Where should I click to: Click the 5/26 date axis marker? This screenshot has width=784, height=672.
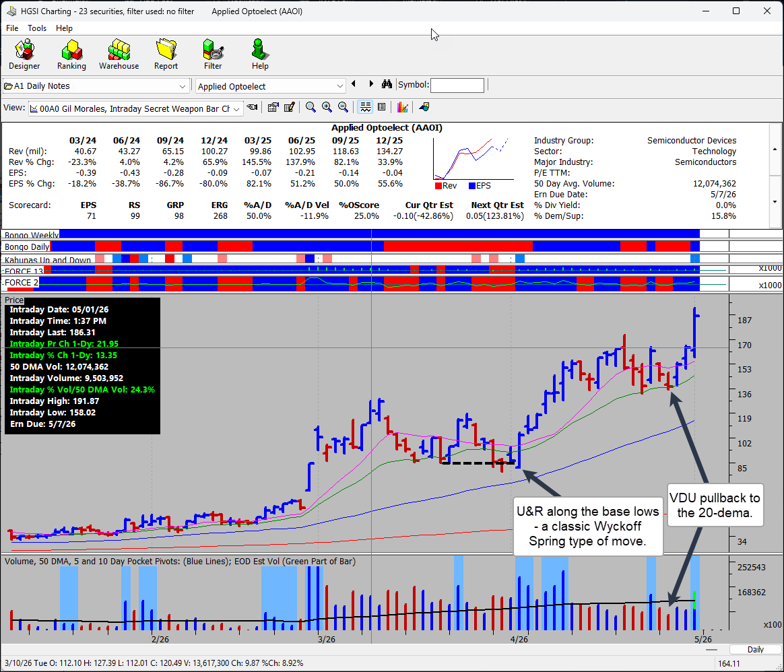(703, 639)
